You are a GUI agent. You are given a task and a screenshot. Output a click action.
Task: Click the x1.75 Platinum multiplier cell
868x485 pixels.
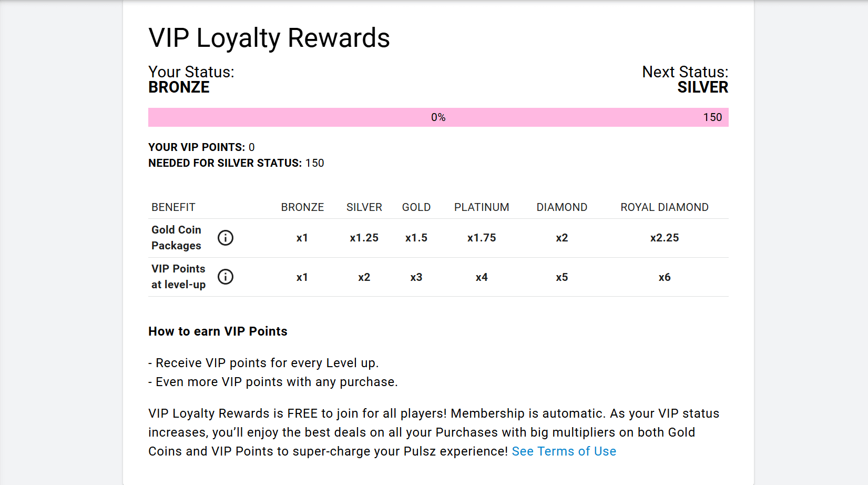(x=482, y=238)
